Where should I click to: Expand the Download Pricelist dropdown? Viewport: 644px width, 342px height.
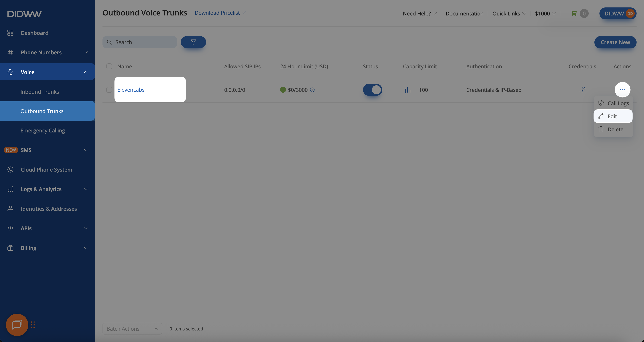(x=220, y=13)
